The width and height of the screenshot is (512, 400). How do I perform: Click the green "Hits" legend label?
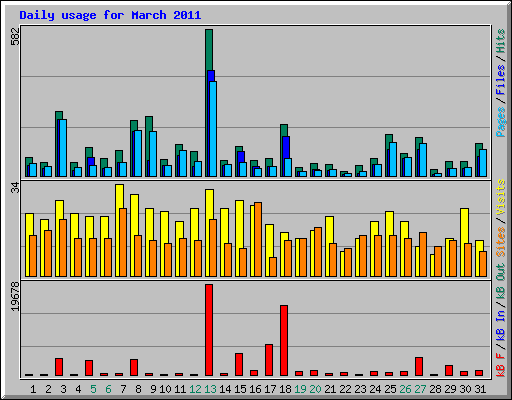tap(500, 41)
